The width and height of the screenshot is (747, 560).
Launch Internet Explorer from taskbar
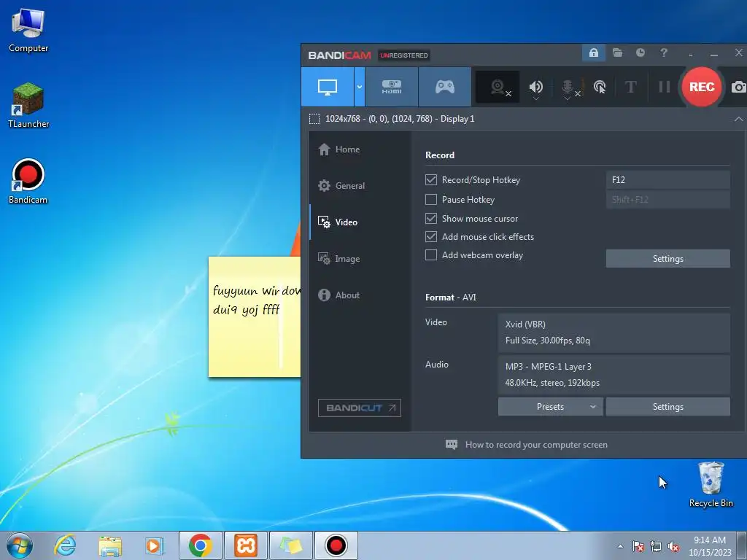(65, 545)
